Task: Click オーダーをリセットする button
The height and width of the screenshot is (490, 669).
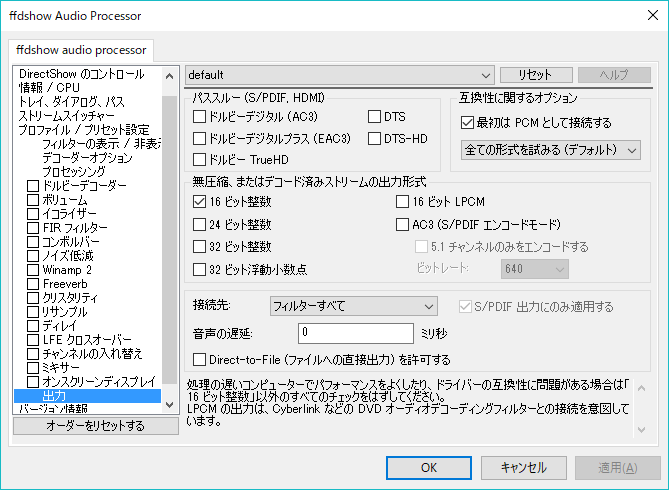Action: pyautogui.click(x=96, y=426)
